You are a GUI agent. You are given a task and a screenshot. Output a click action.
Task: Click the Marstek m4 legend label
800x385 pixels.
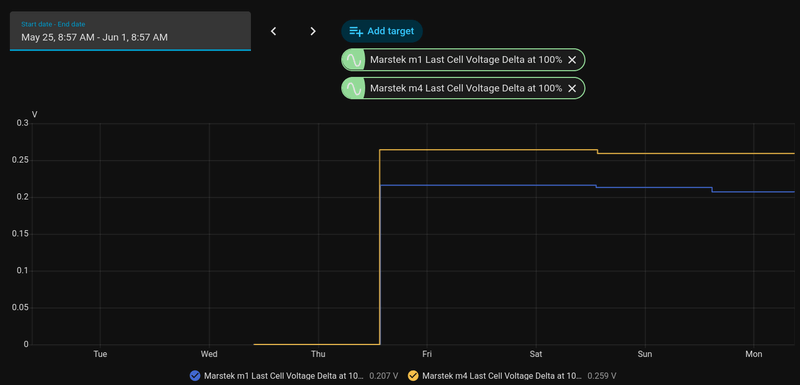(502, 376)
